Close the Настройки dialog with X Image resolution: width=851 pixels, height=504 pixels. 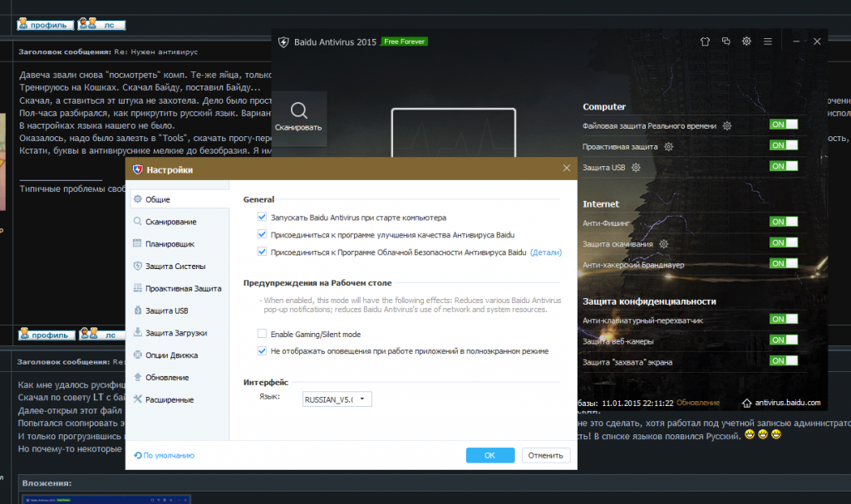point(567,169)
